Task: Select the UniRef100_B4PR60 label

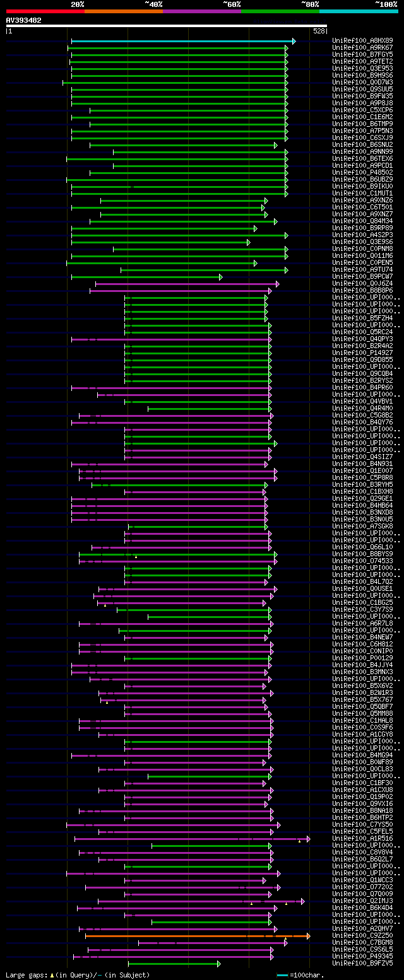Action: click(362, 388)
